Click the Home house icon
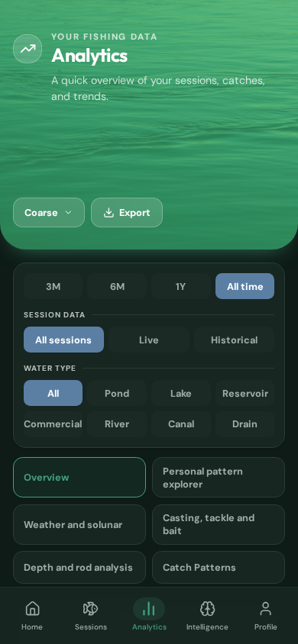Viewport: 298px width, 644px height. [32, 608]
